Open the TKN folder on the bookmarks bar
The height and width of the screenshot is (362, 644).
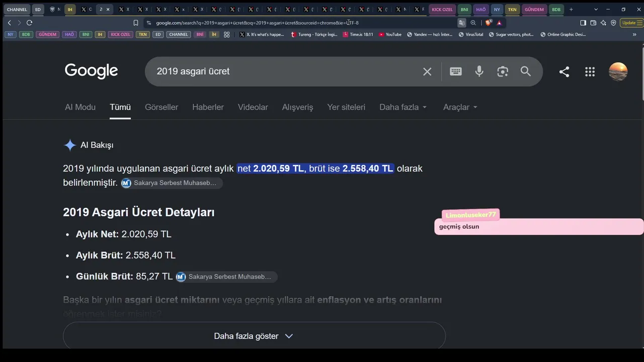[x=143, y=35]
